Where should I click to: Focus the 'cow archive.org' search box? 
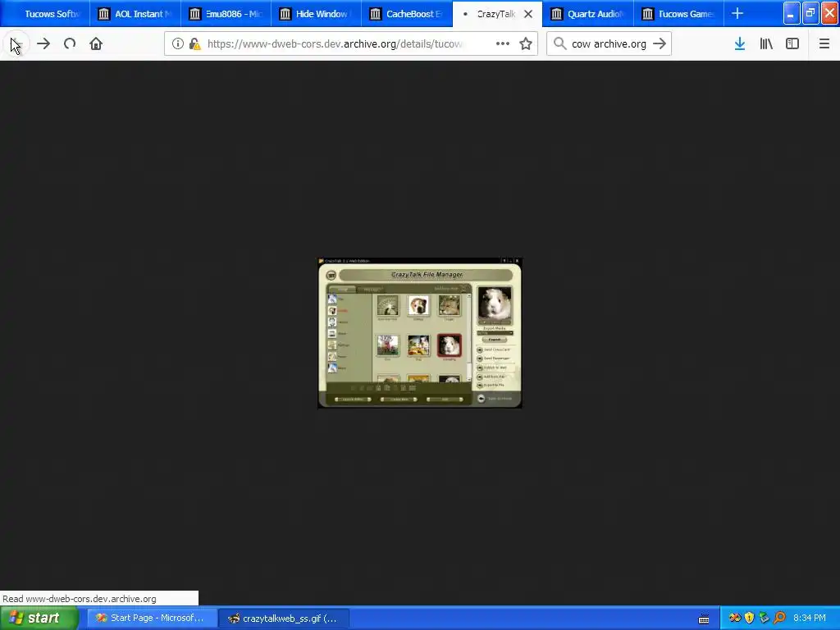click(x=609, y=44)
